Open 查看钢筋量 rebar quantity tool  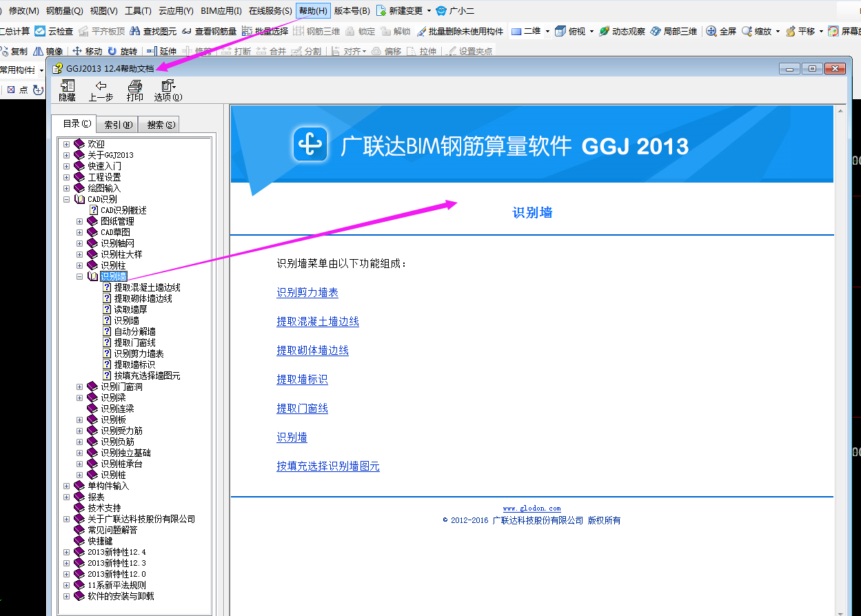210,31
